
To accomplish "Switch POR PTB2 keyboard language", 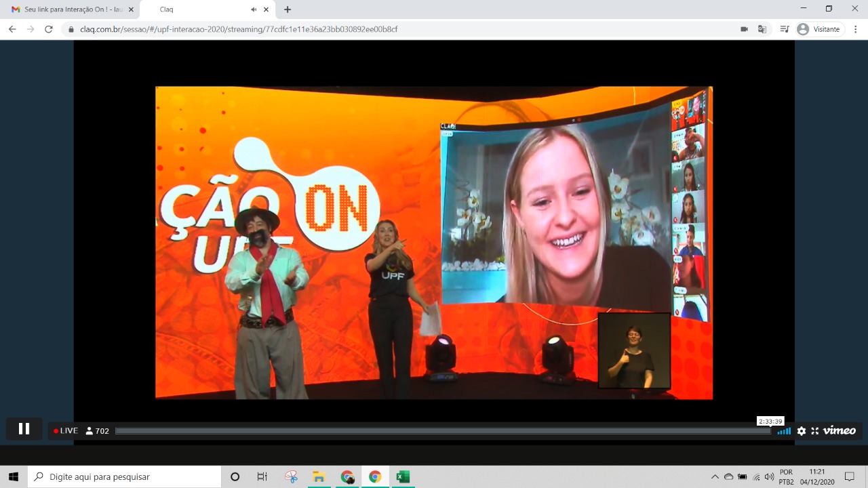I will click(786, 476).
